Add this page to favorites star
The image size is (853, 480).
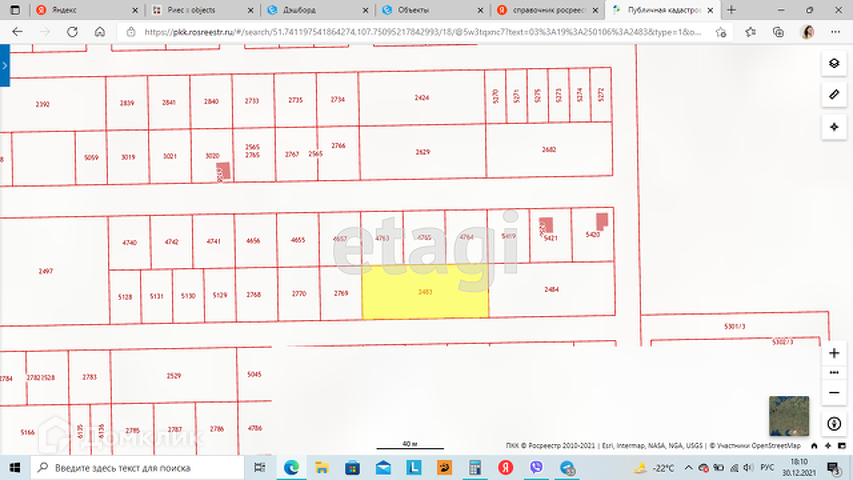point(721,32)
